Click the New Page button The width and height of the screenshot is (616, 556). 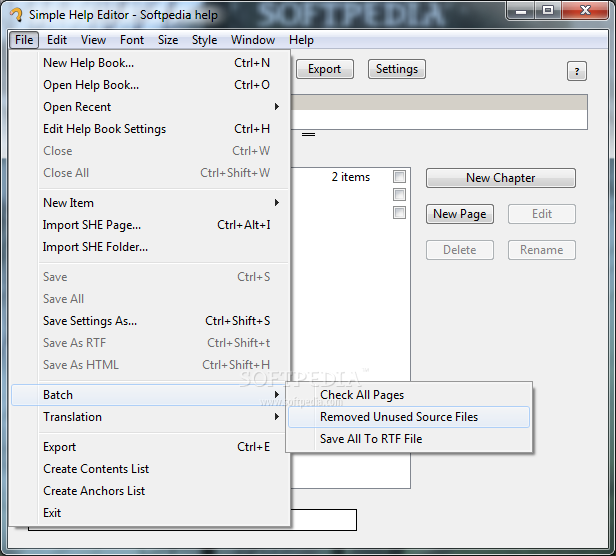460,214
